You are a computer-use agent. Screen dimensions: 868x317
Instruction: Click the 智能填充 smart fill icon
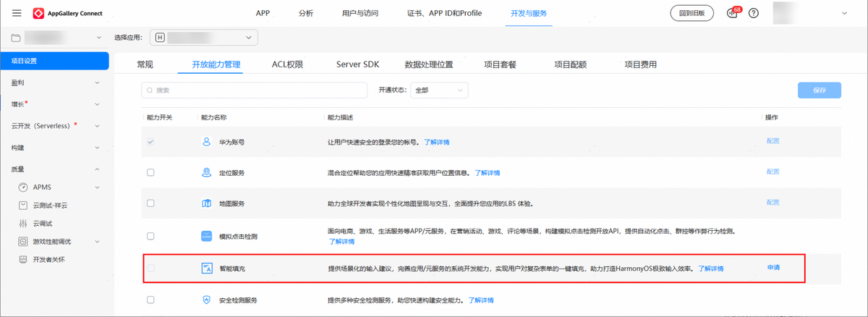tap(205, 269)
